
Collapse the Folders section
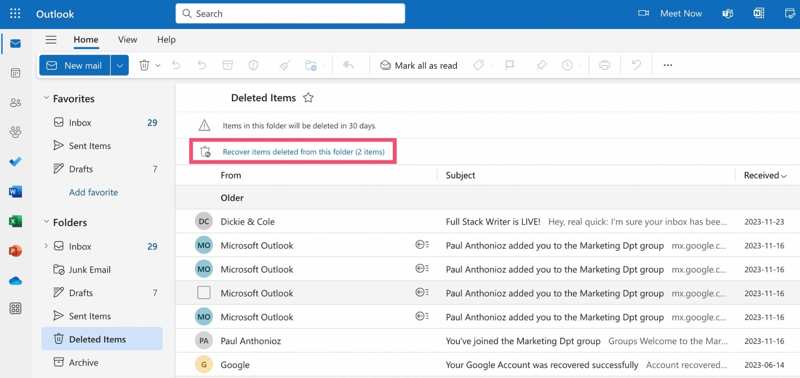coord(46,222)
